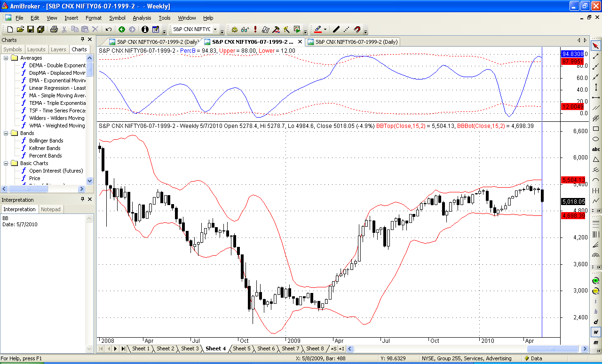
Task: Open the symbol Information icon
Action: pos(145,29)
